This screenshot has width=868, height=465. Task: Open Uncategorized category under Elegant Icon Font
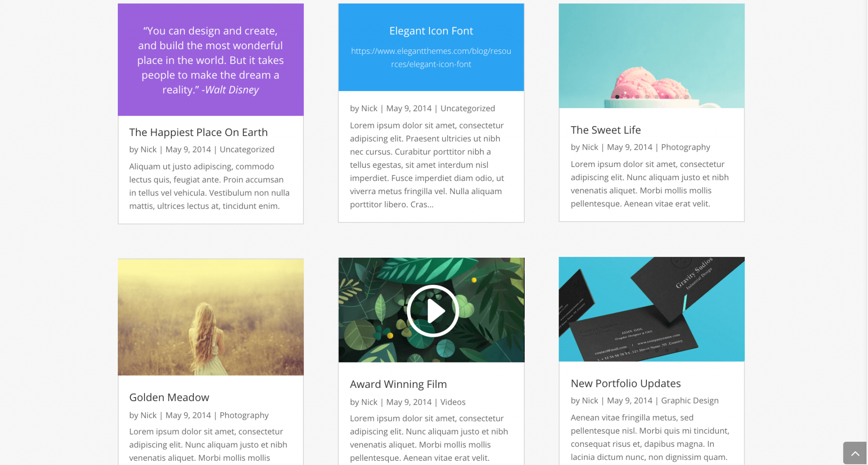[x=467, y=109]
